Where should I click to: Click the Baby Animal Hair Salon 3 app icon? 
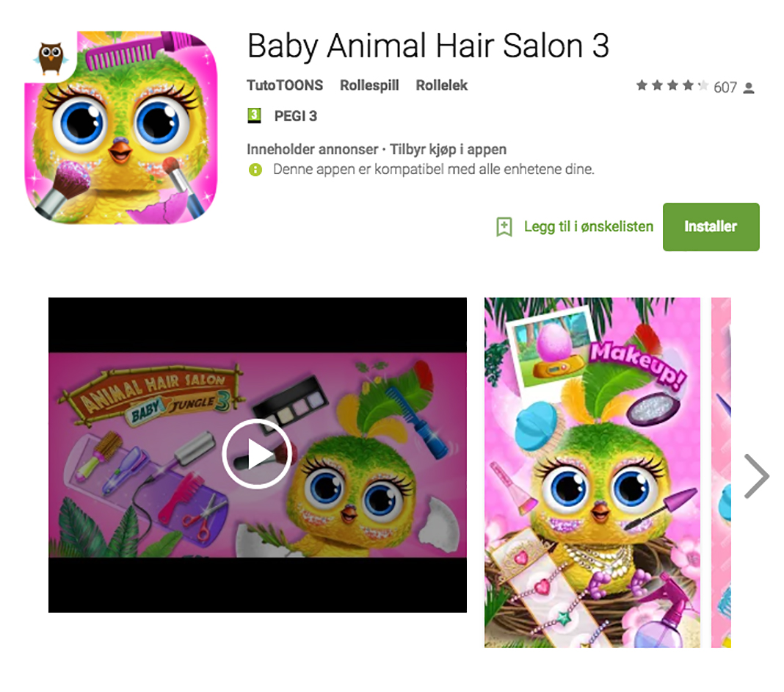[x=121, y=127]
